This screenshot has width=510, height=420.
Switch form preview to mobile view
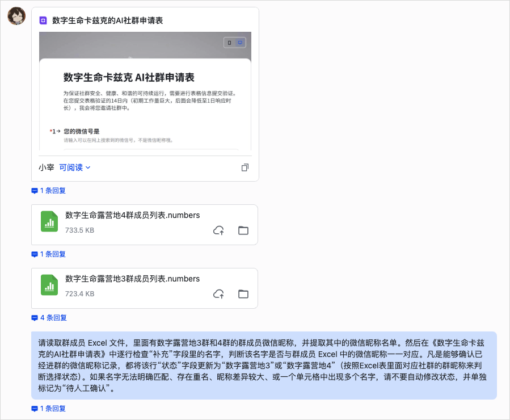[x=229, y=43]
